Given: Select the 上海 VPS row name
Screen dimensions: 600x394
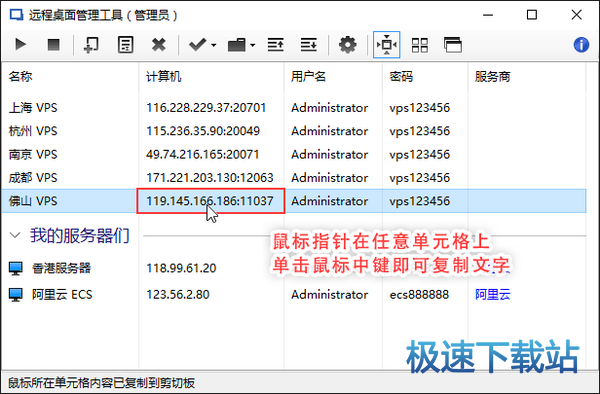Looking at the screenshot, I should click(33, 107).
